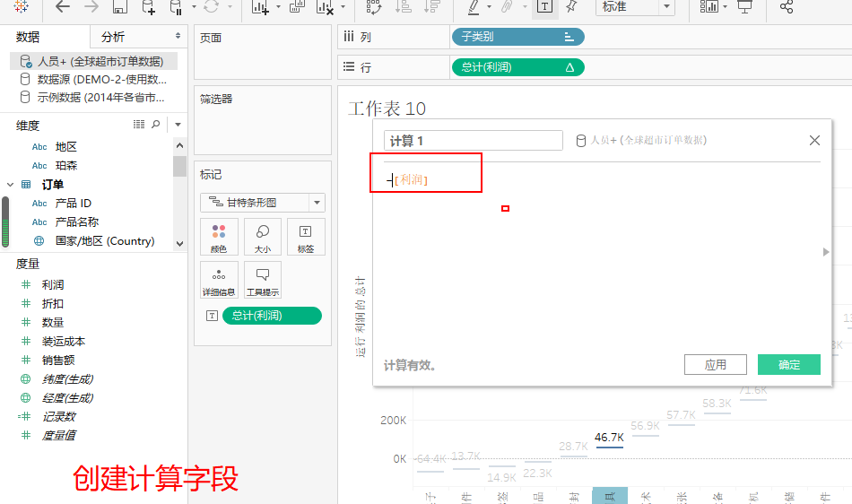Switch to the 分析 tab
Viewport: 852px width, 504px height.
pyautogui.click(x=113, y=37)
